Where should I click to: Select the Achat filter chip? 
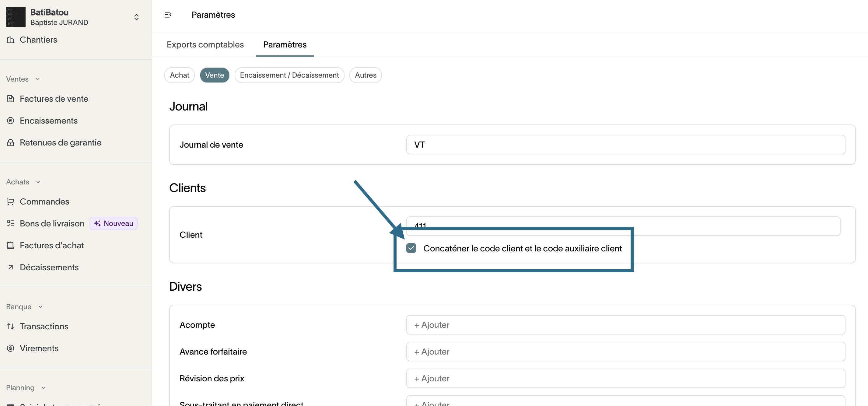tap(179, 75)
